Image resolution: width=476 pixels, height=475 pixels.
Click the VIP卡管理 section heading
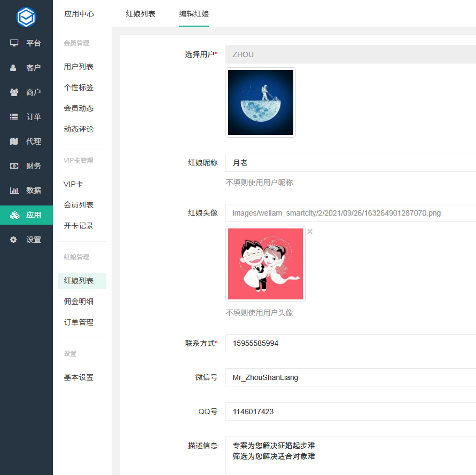[79, 161]
